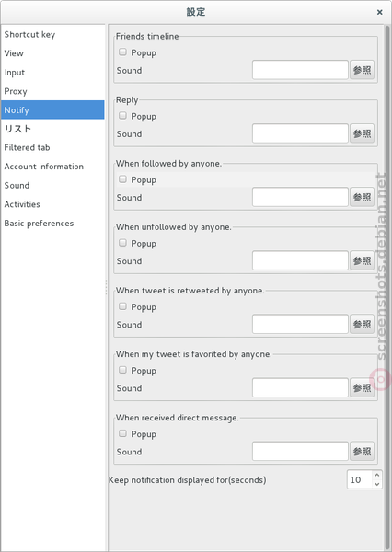Toggle Popup checkbox under Reply
The width and height of the screenshot is (392, 552).
(x=122, y=116)
